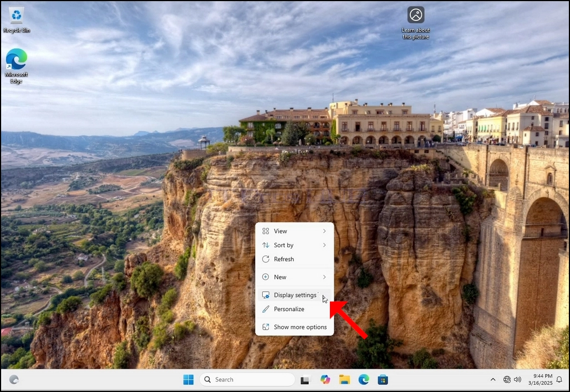The width and height of the screenshot is (570, 392).
Task: Click the volume speaker tray icon
Action: coord(517,380)
